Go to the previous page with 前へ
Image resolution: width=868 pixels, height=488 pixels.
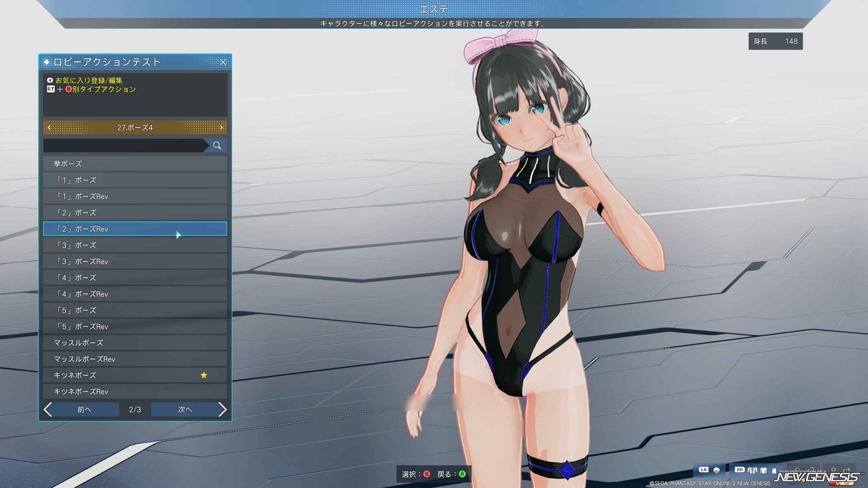click(x=84, y=409)
